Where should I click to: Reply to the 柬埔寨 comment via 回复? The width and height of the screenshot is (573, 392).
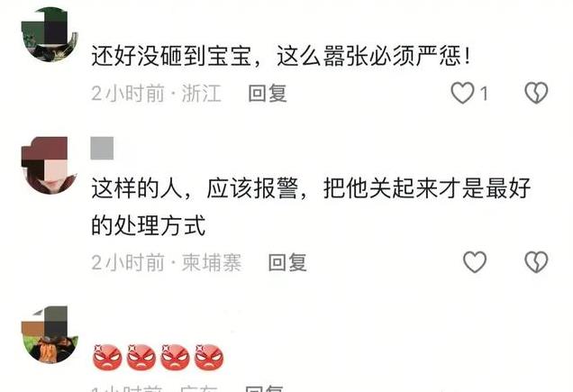pyautogui.click(x=287, y=262)
